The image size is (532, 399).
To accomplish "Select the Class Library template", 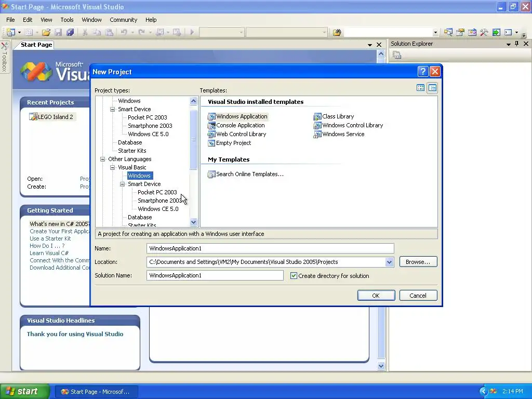I will pos(334,116).
